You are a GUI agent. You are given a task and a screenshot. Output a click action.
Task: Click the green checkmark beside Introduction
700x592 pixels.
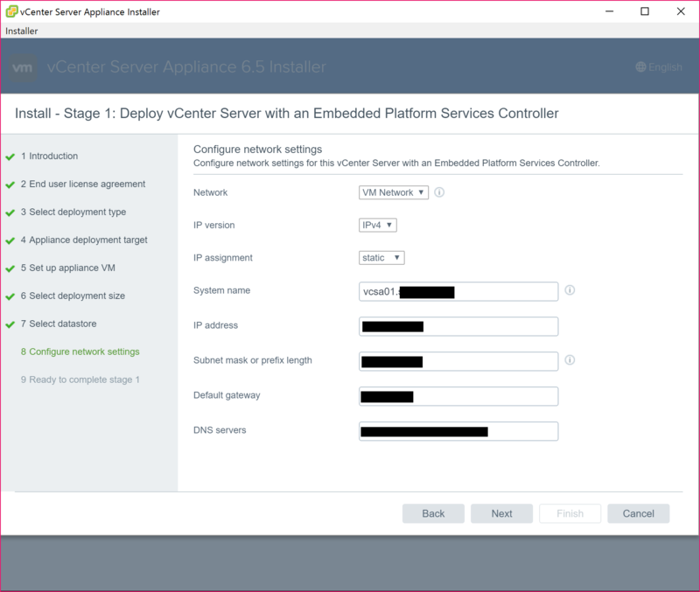click(10, 157)
